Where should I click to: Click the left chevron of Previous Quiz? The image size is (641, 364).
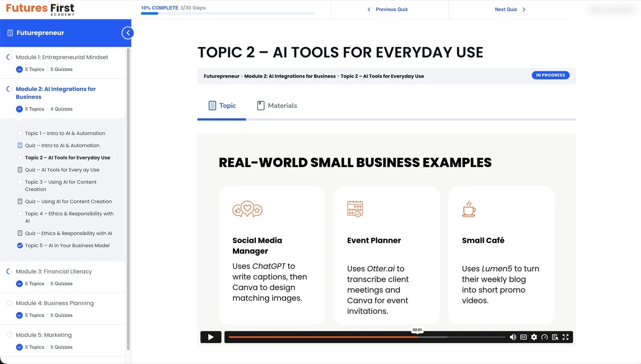point(369,9)
